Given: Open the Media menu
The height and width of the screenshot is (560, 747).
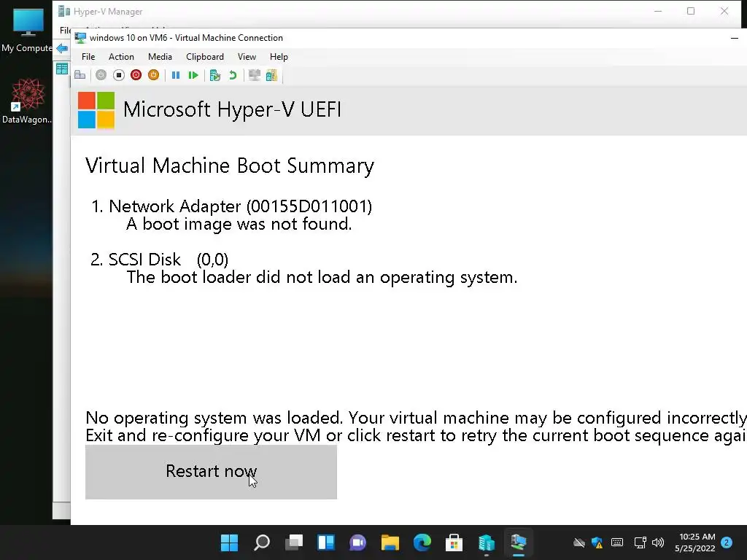Looking at the screenshot, I should pos(160,57).
